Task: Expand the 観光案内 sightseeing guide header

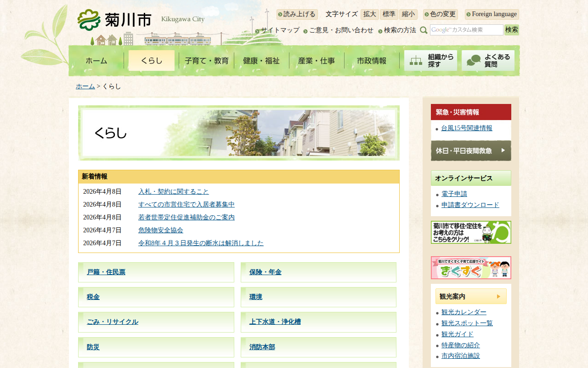Action: click(471, 296)
